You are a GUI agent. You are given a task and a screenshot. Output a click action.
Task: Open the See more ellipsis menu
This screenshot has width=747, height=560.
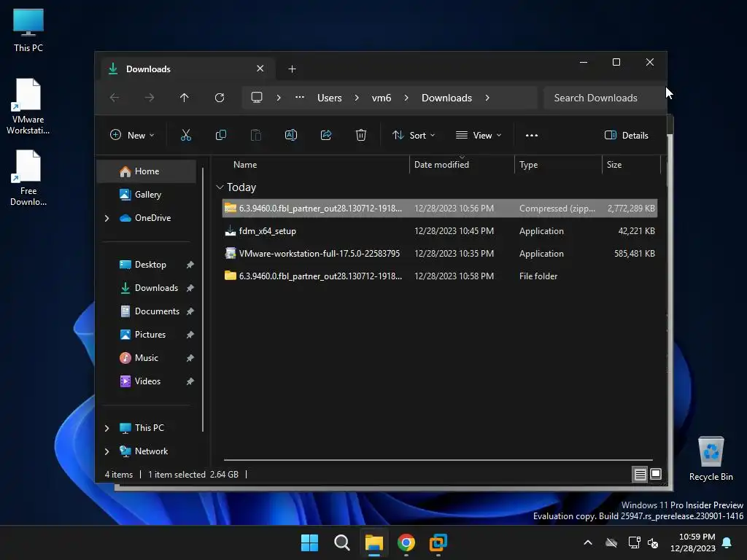(532, 135)
